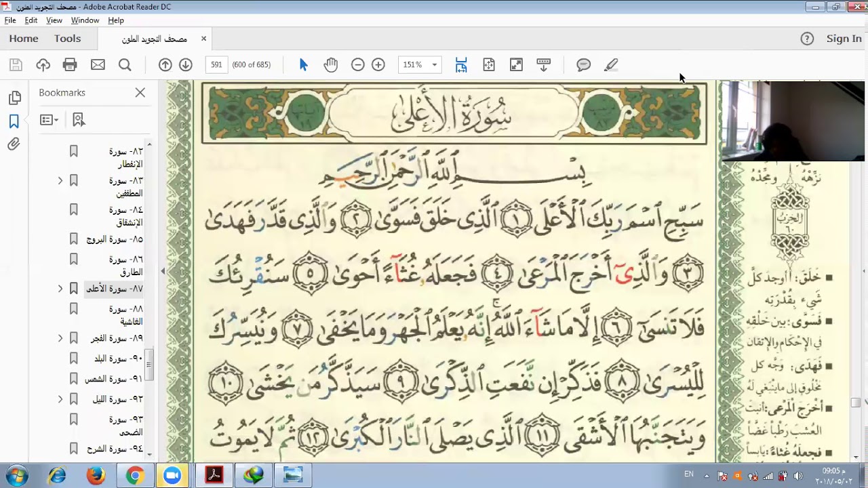Viewport: 868px width, 488px height.
Task: Close the document tab X
Action: pos(203,39)
